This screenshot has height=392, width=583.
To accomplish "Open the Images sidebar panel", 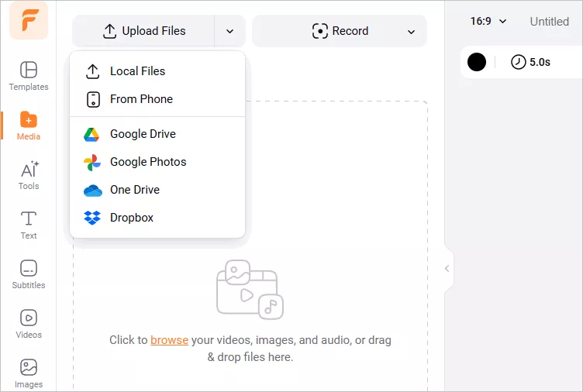I will [x=29, y=373].
